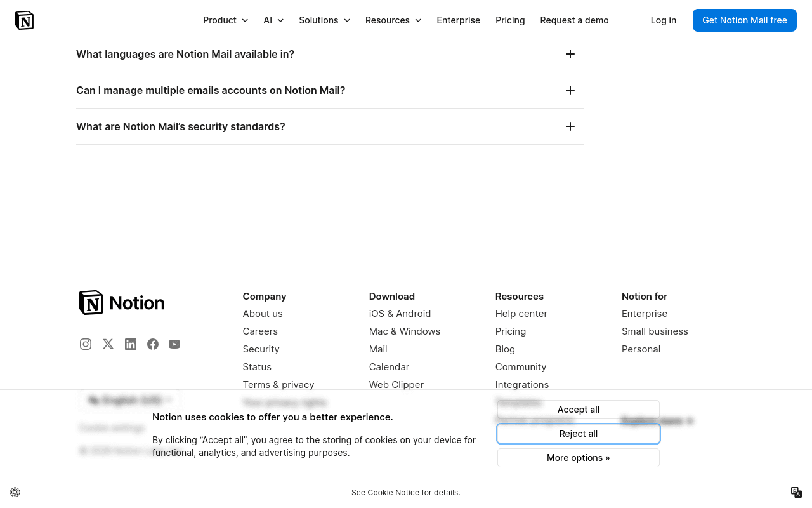812x508 pixels.
Task: Open the Product dropdown menu
Action: [x=226, y=20]
